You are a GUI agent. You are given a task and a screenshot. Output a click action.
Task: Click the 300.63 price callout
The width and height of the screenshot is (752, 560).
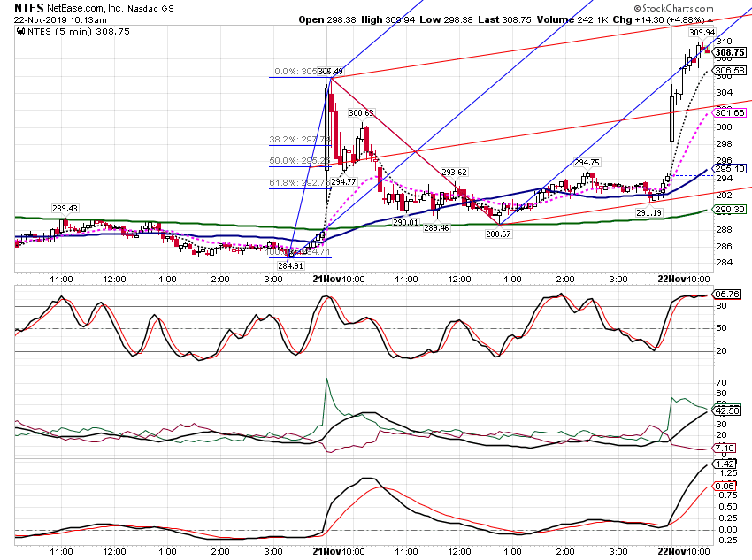[x=361, y=113]
